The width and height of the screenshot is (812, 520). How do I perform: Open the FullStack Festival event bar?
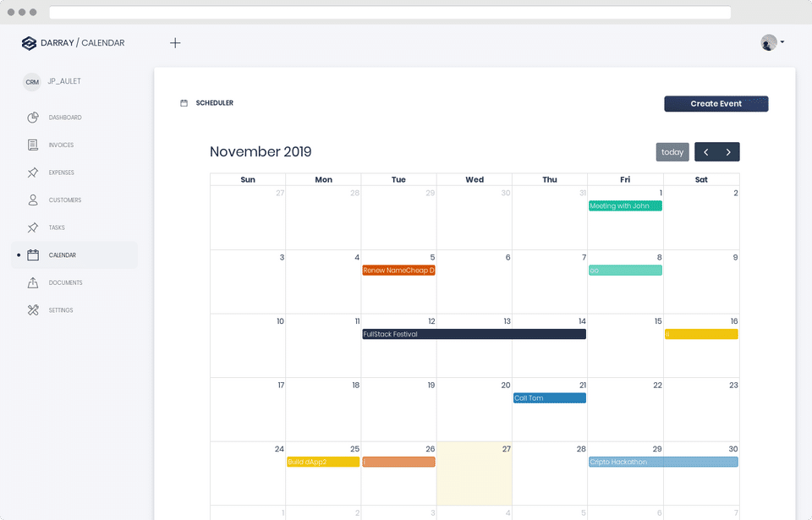(474, 334)
